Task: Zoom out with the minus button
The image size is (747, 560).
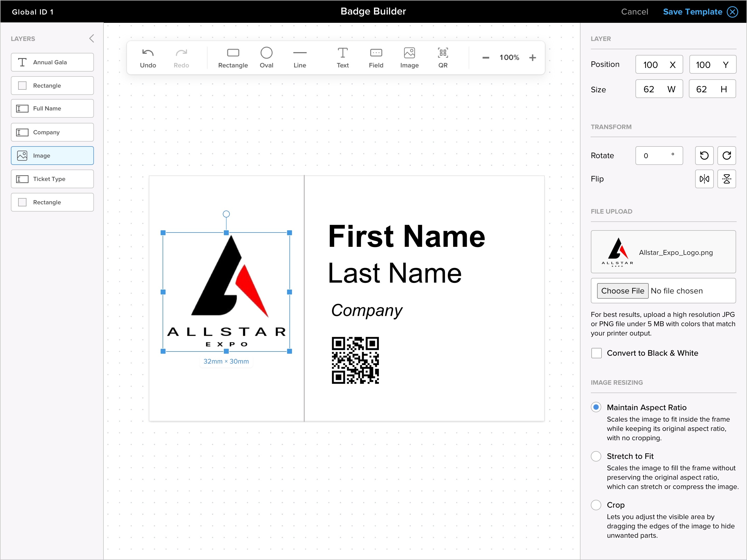Action: click(486, 58)
